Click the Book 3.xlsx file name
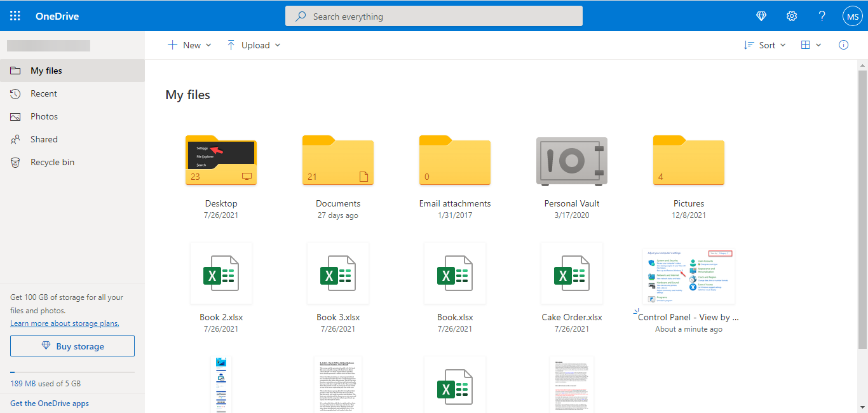This screenshot has height=413, width=868. point(338,317)
